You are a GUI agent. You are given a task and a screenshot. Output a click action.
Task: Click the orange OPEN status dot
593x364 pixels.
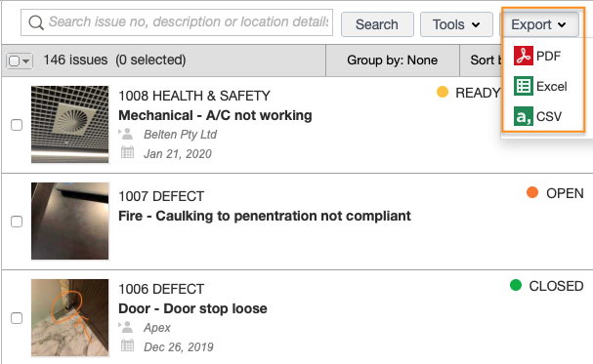(532, 192)
